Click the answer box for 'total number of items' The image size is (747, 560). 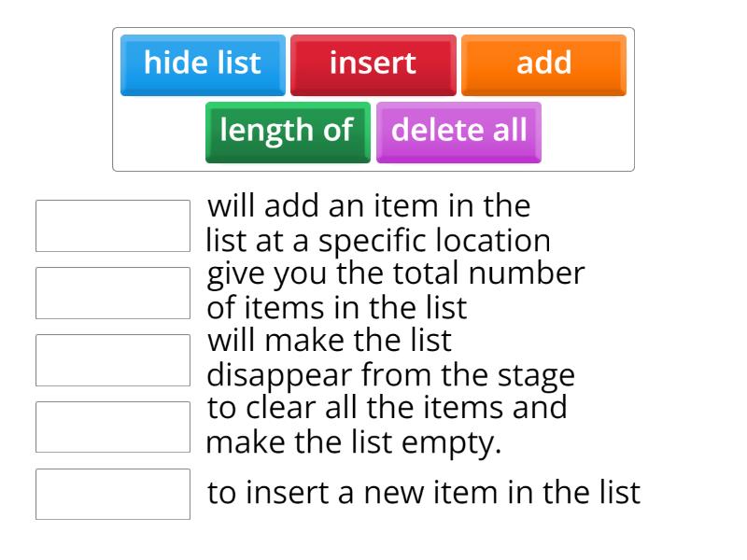tap(111, 292)
